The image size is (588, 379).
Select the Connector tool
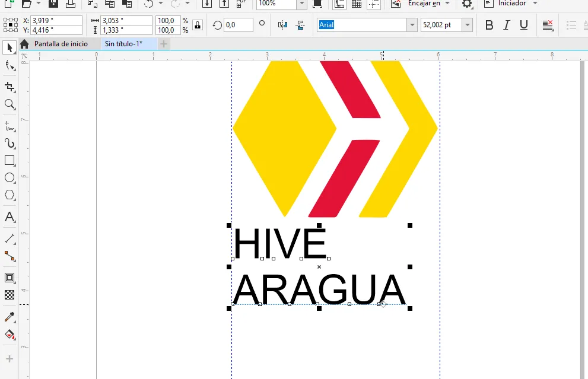click(x=9, y=256)
